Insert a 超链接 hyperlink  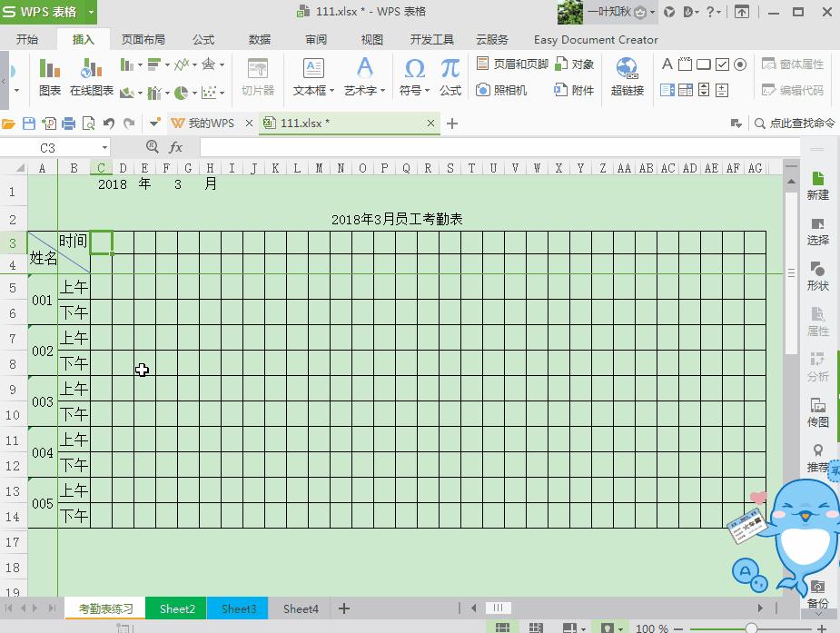pos(627,76)
